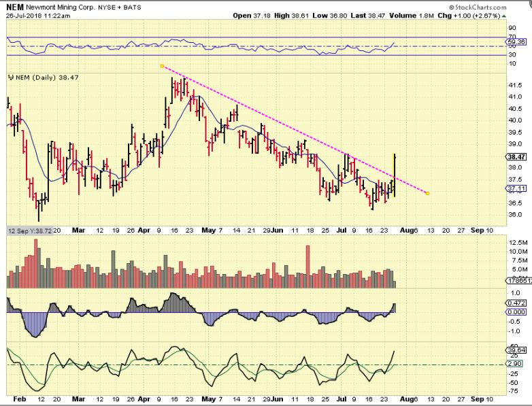Click the 12.5M volume axis label
The image size is (532, 406).
[x=518, y=243]
